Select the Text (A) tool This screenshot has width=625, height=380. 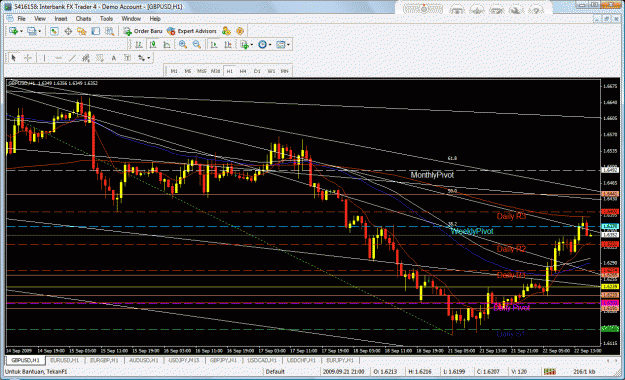pyautogui.click(x=114, y=58)
